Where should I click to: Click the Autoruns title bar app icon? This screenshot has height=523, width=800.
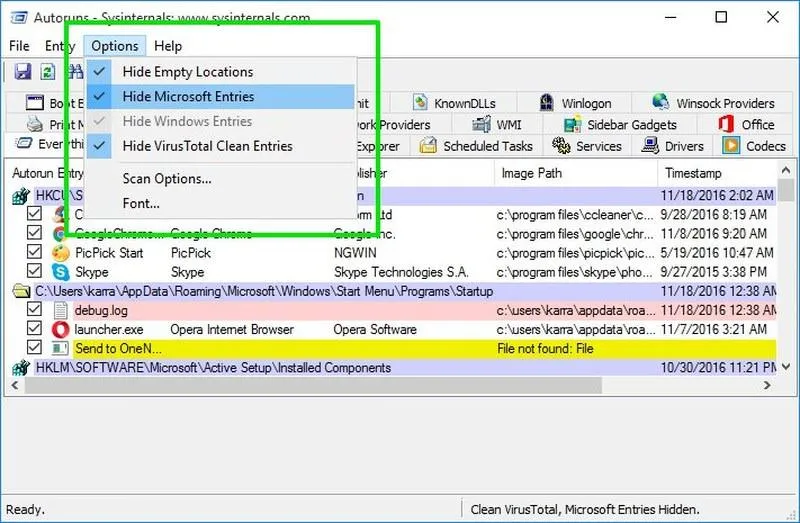(x=19, y=17)
